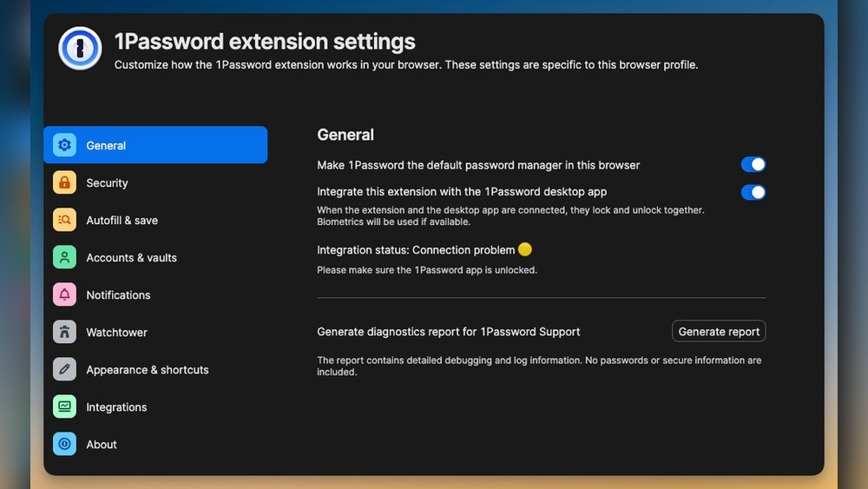Click the 'General' section heading

345,135
